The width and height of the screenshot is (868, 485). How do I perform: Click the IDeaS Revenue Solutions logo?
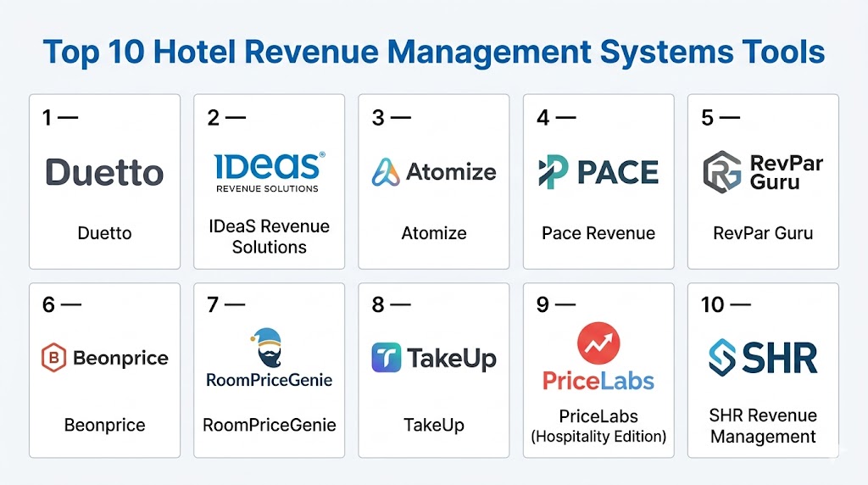[x=269, y=171]
